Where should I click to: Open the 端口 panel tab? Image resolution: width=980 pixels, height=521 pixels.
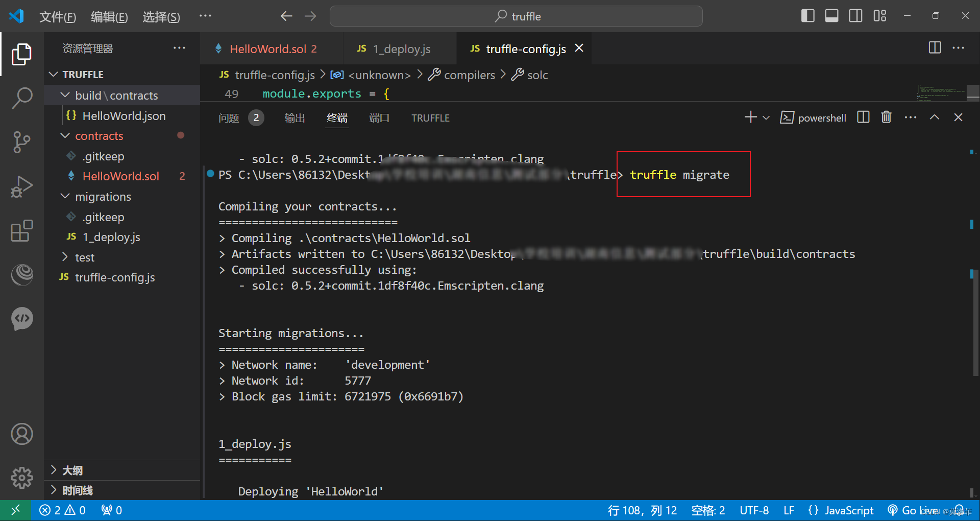(379, 118)
